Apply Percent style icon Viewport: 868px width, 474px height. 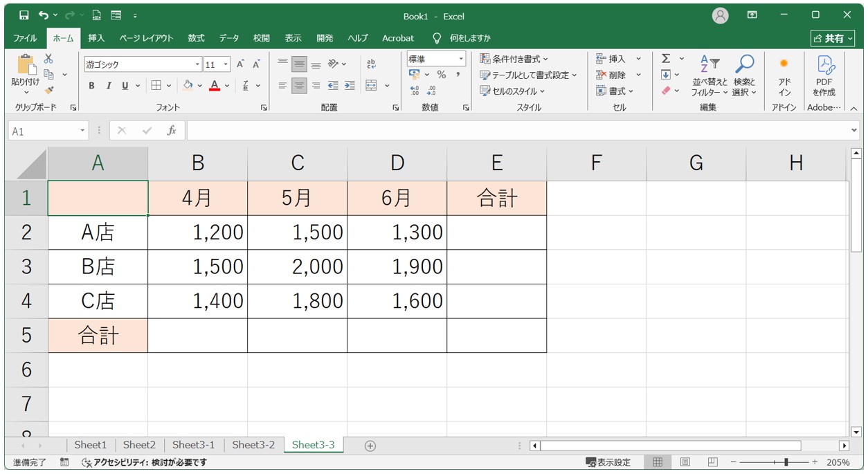[x=441, y=75]
